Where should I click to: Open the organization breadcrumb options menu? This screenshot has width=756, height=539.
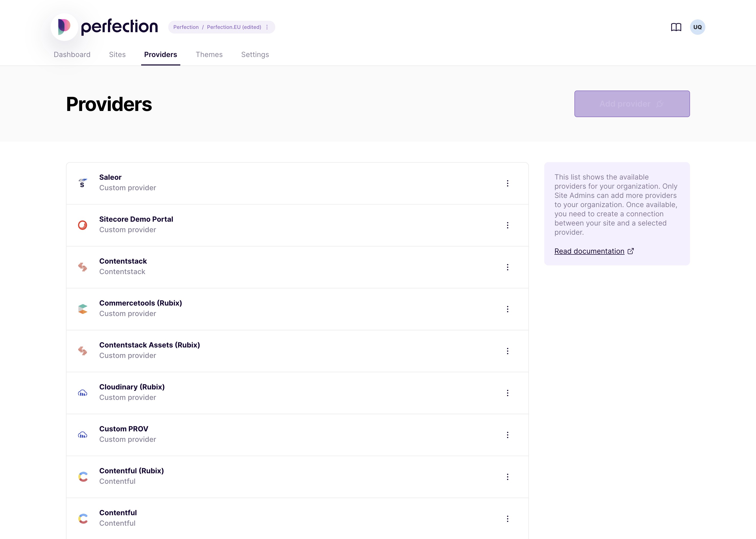[267, 27]
